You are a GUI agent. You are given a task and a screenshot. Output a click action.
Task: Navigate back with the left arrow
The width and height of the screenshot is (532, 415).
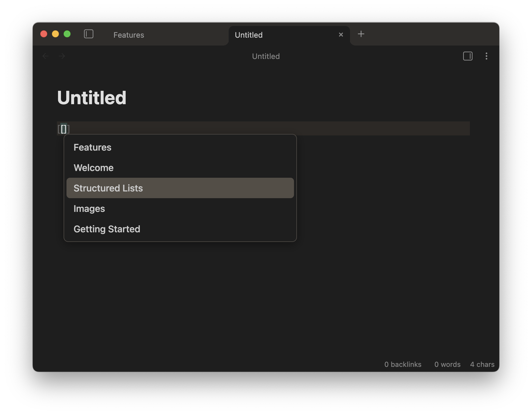tap(45, 56)
